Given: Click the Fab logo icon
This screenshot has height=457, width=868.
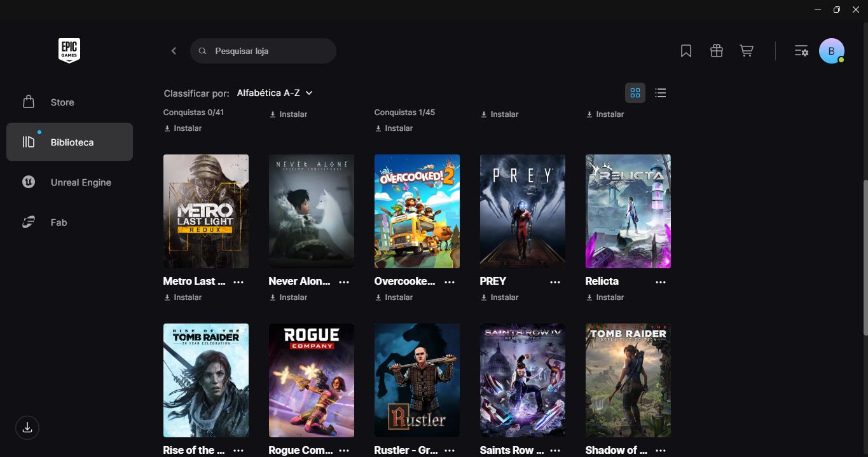Looking at the screenshot, I should [29, 222].
